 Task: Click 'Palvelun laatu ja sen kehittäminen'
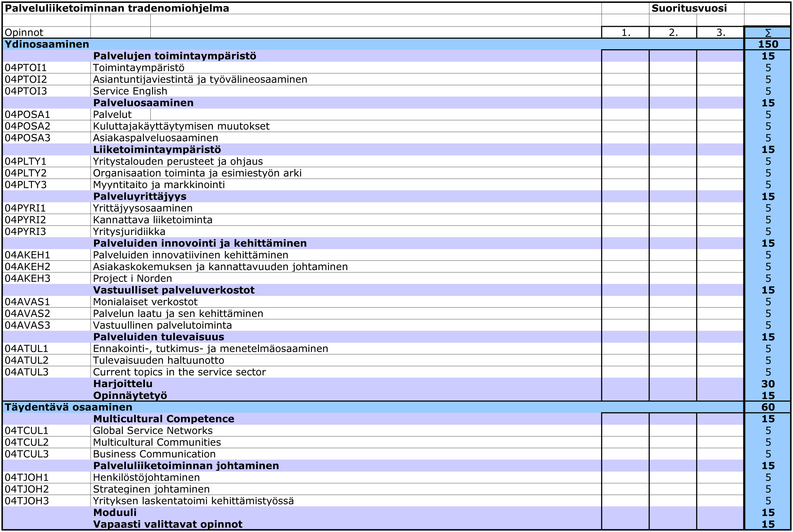[178, 314]
